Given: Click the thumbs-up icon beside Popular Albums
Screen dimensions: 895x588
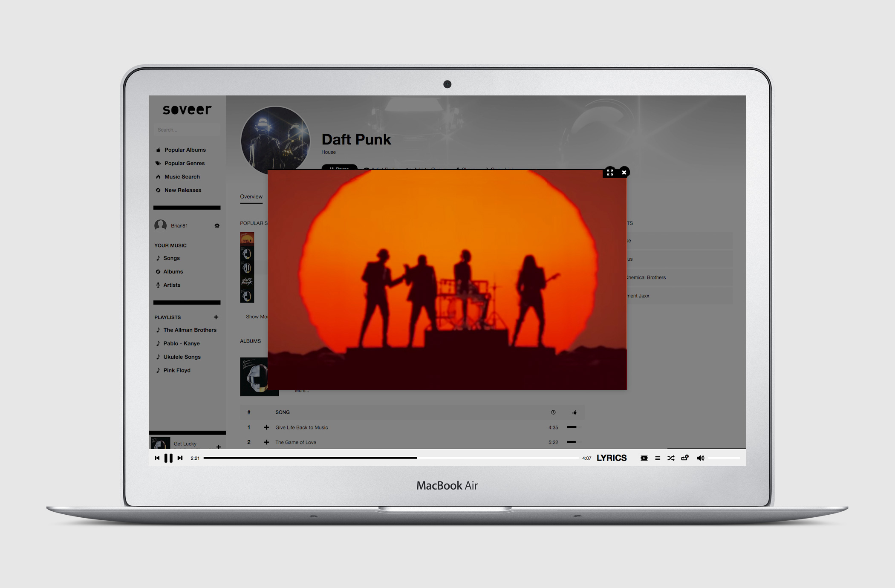Looking at the screenshot, I should pyautogui.click(x=158, y=150).
